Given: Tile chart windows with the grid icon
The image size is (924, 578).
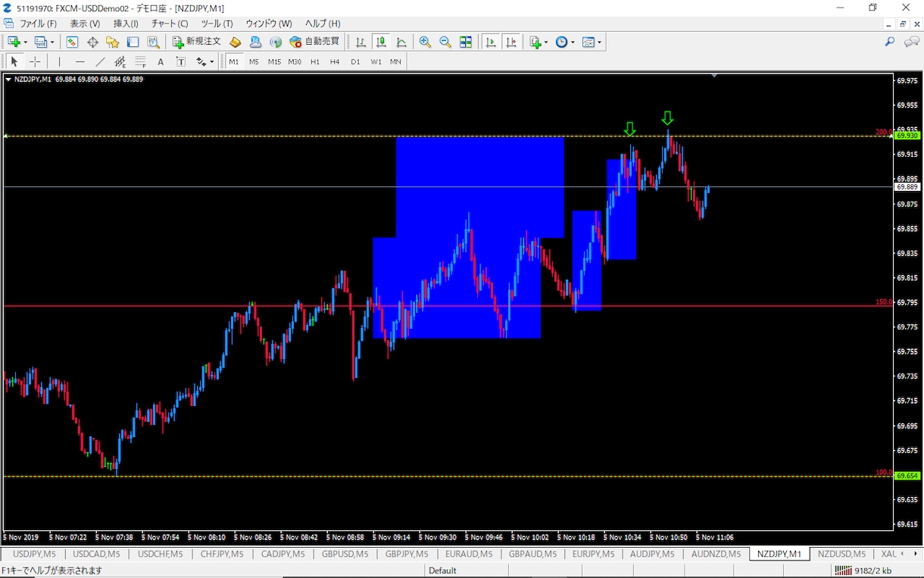Looking at the screenshot, I should pos(466,42).
